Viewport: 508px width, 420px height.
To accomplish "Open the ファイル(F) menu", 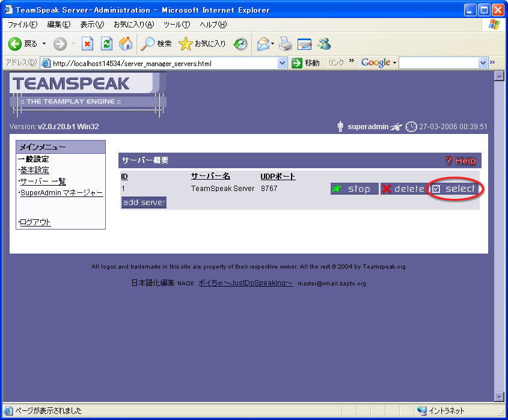I will [23, 25].
